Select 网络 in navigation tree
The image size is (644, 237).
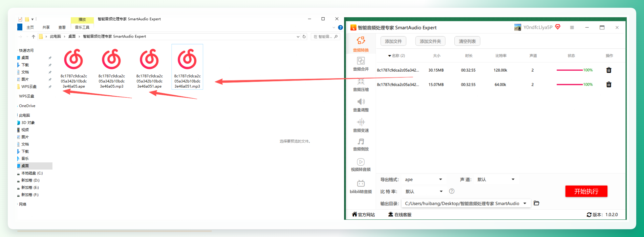pos(23,204)
